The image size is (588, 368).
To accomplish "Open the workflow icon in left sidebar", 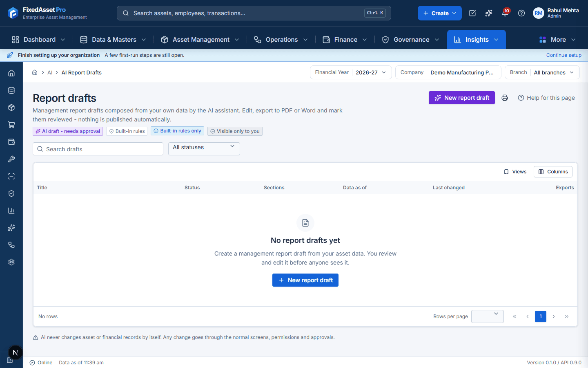I will point(11,245).
